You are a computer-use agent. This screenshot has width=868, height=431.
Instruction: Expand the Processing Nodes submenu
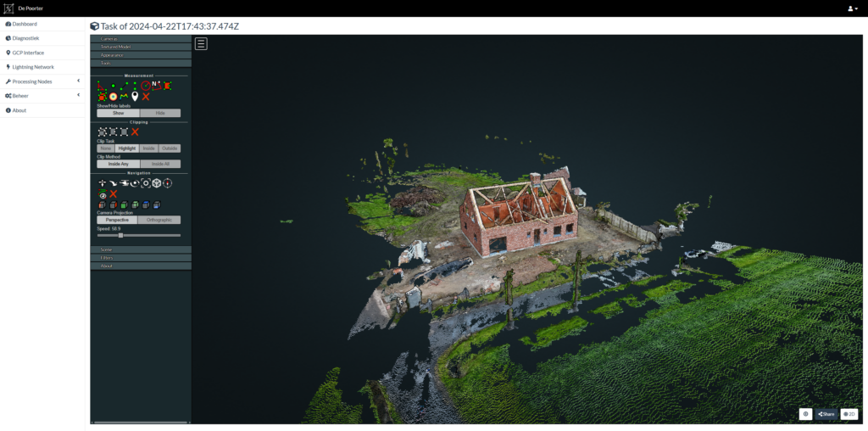tap(42, 81)
